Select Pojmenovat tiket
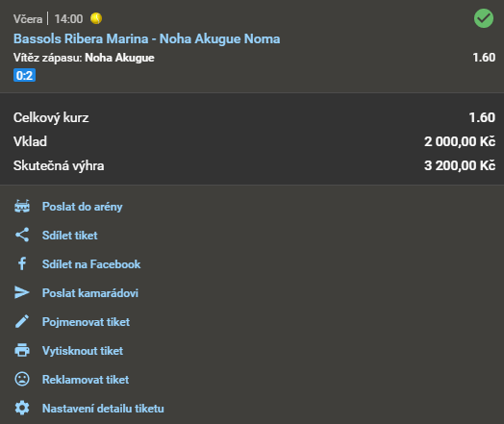Viewport: 504px width, 424px height. coord(86,322)
